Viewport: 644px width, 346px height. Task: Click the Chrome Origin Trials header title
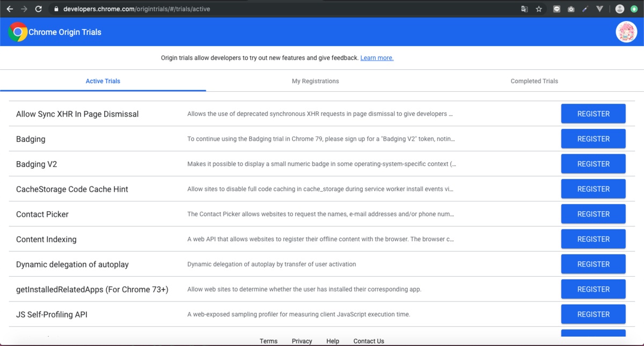click(x=65, y=32)
